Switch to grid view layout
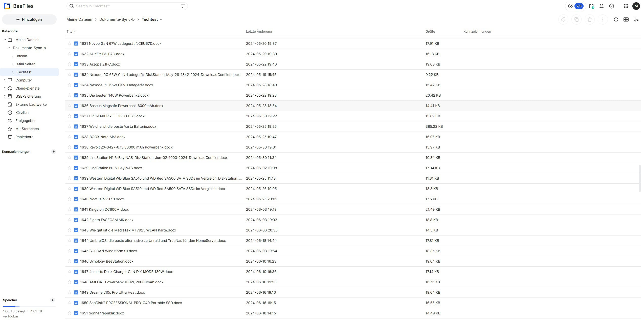This screenshot has width=644, height=321. 626,19
